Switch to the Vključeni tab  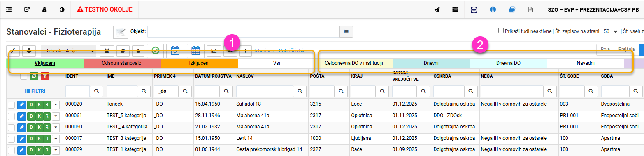coord(45,63)
